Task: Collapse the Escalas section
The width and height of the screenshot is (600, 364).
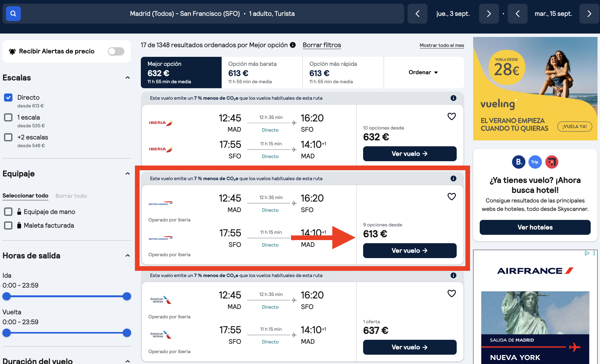Action: click(x=127, y=77)
